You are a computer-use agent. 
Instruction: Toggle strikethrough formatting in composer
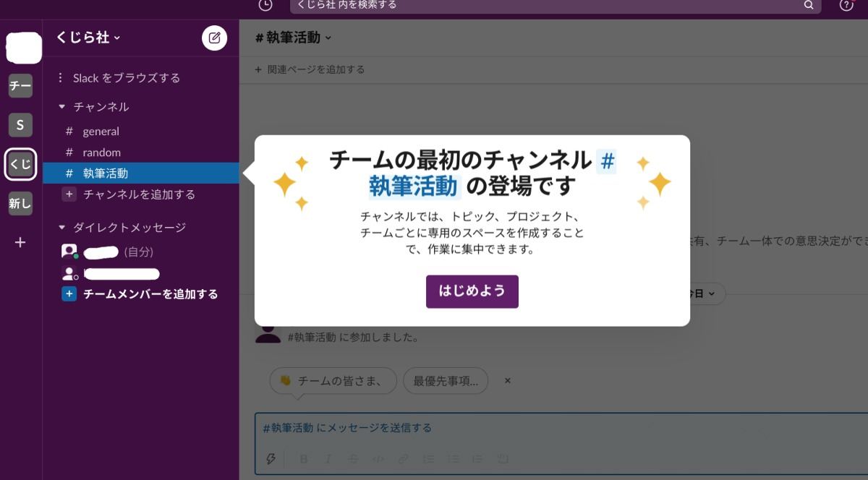[x=352, y=458]
